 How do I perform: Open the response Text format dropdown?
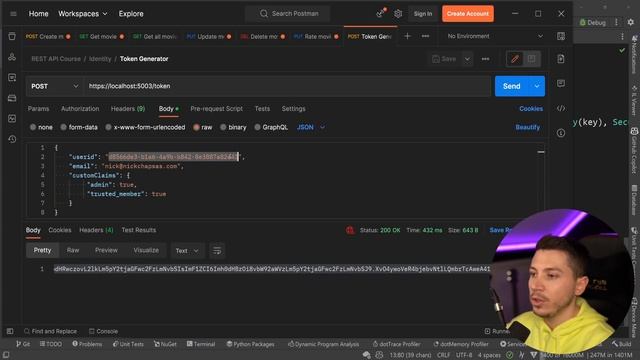(x=187, y=251)
